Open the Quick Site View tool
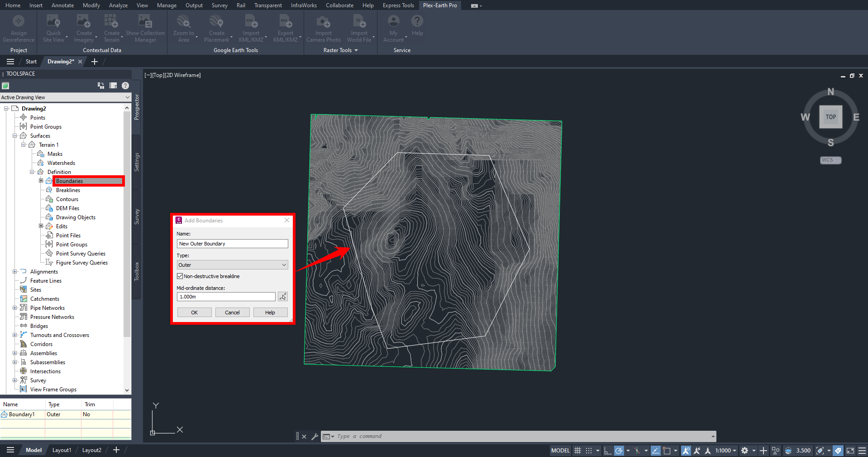Viewport: 868px width, 457px height. click(53, 22)
